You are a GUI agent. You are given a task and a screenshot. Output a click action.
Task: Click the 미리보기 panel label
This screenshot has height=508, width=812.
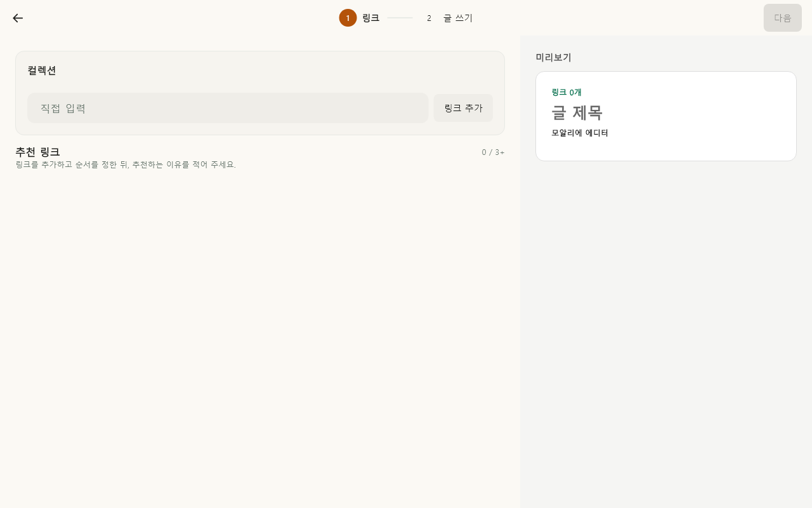[553, 57]
